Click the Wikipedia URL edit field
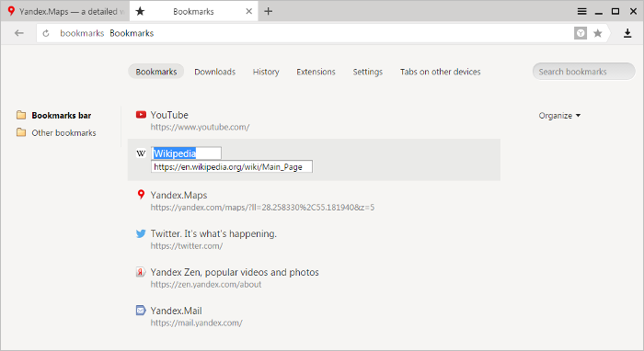The image size is (644, 351). [x=232, y=166]
